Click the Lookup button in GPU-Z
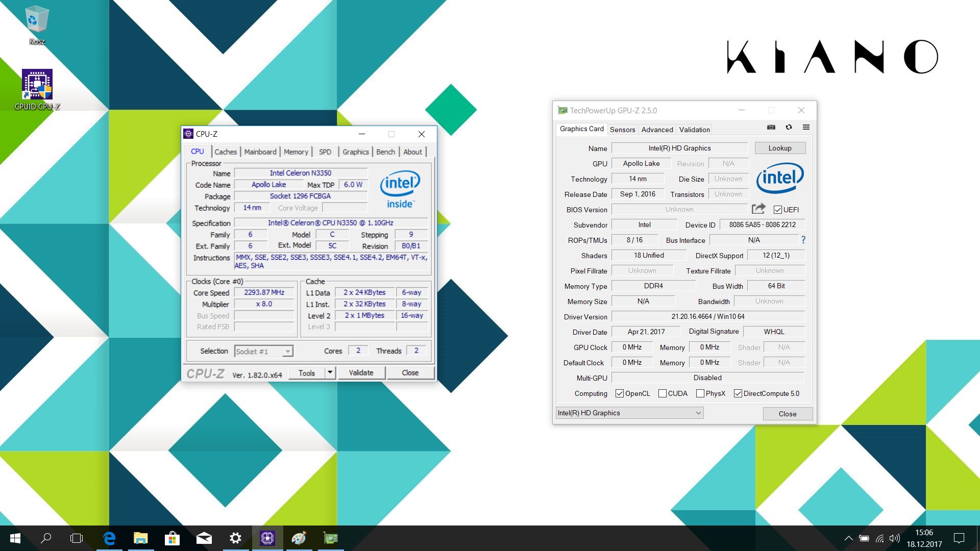This screenshot has height=551, width=980. 780,147
